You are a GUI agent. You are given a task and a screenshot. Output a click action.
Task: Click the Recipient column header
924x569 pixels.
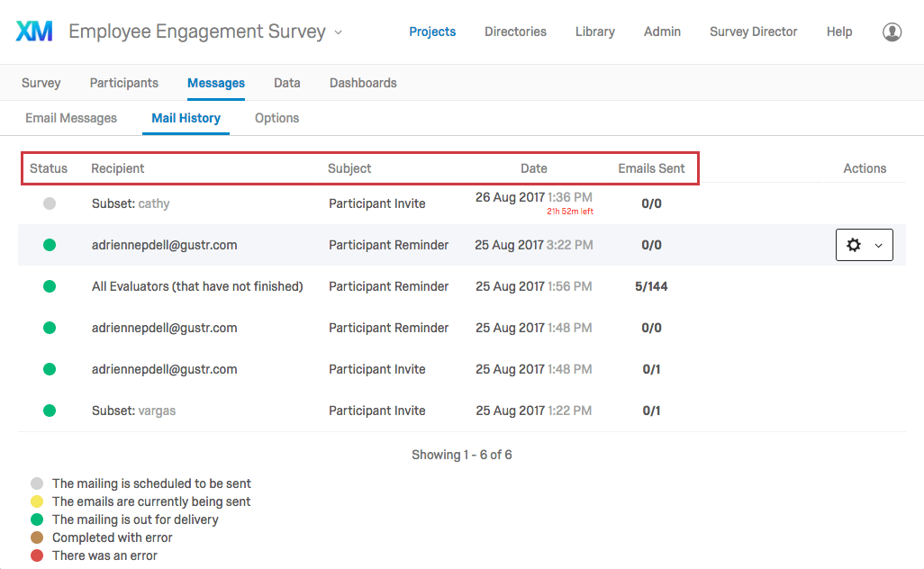(x=118, y=168)
